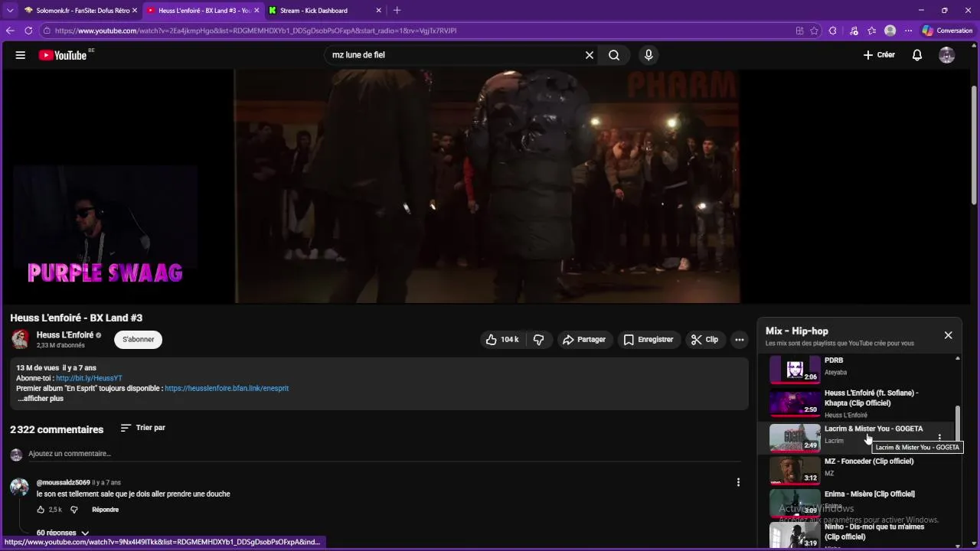Close the Kick Dashboard tab
Viewport: 980px width, 551px height.
(378, 11)
